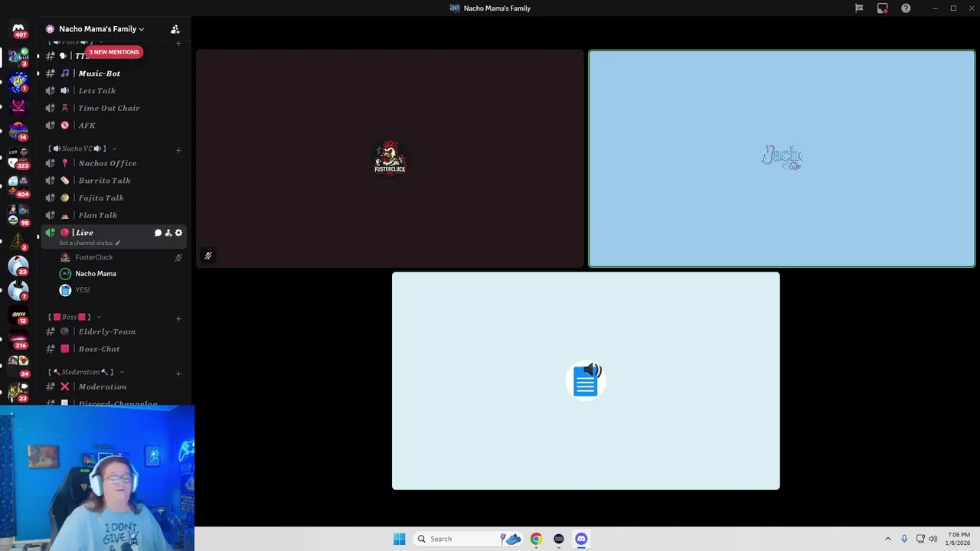Open Windows Start menu
980x551 pixels.
click(x=399, y=539)
